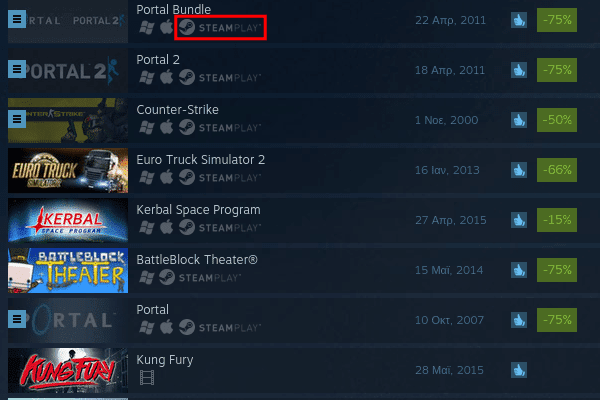This screenshot has width=600, height=400.
Task: Open the BattleBlock Theater capsule thumbnail
Action: tap(68, 270)
